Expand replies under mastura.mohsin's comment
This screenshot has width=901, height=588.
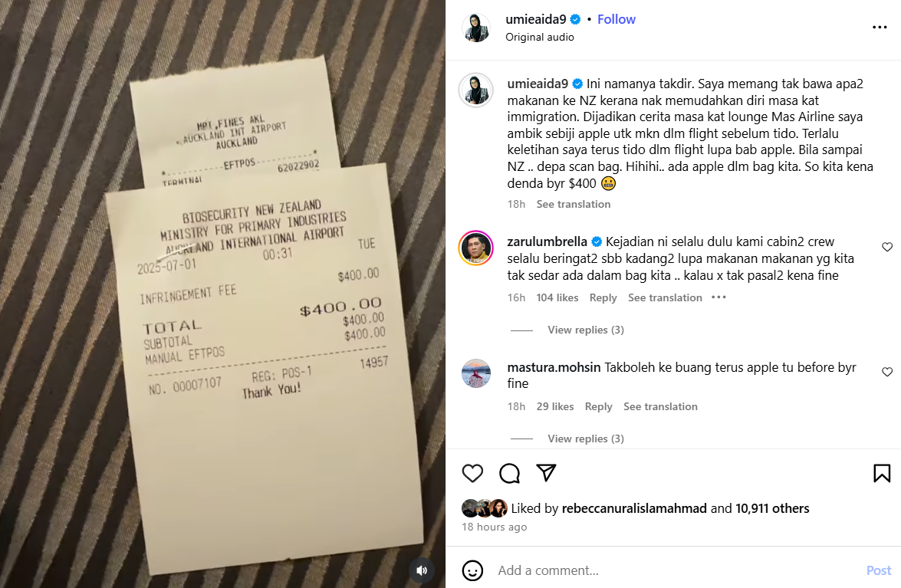click(586, 439)
